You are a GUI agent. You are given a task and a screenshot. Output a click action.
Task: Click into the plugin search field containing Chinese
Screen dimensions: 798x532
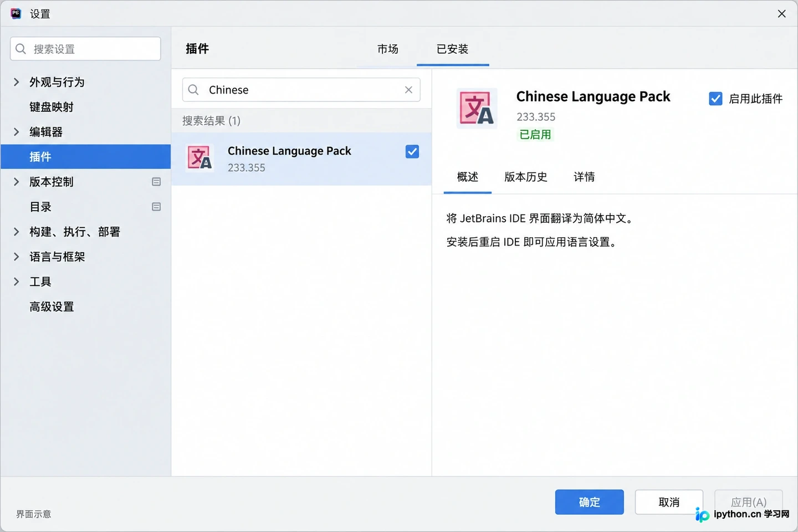[301, 90]
